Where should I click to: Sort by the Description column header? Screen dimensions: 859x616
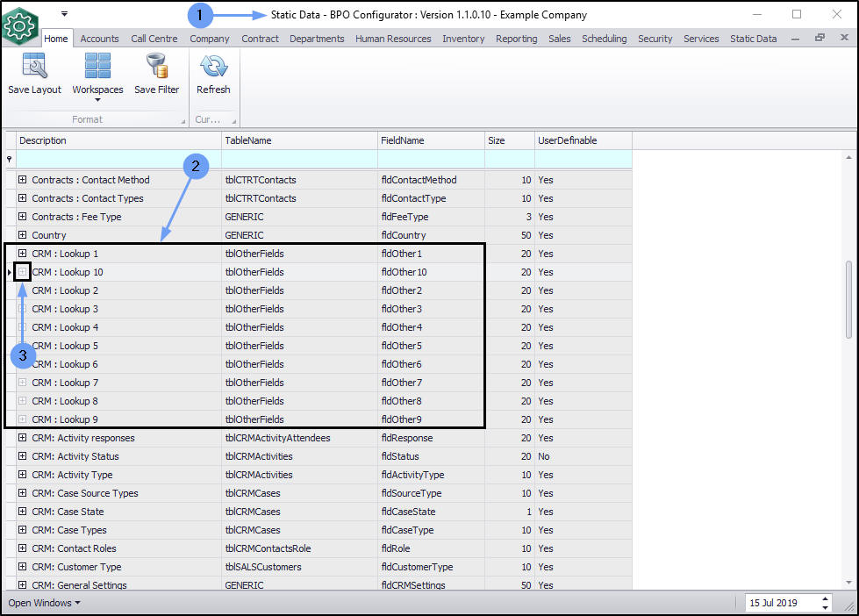coord(118,140)
